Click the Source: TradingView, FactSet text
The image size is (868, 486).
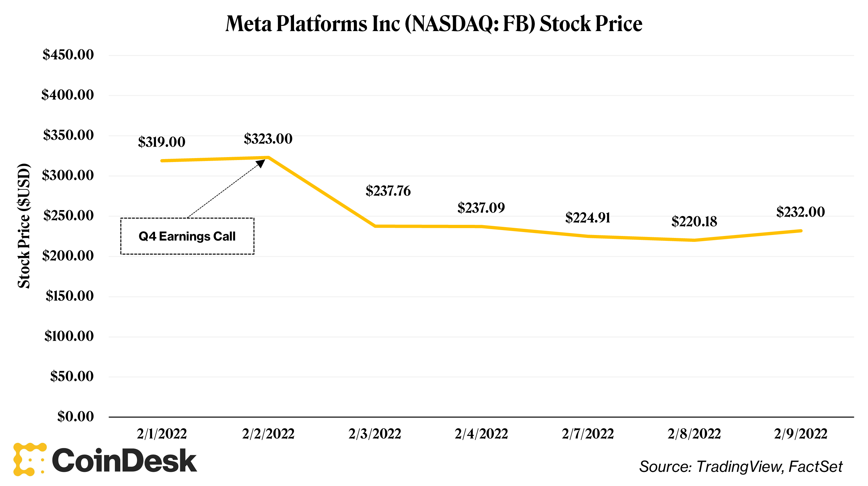coord(740,466)
